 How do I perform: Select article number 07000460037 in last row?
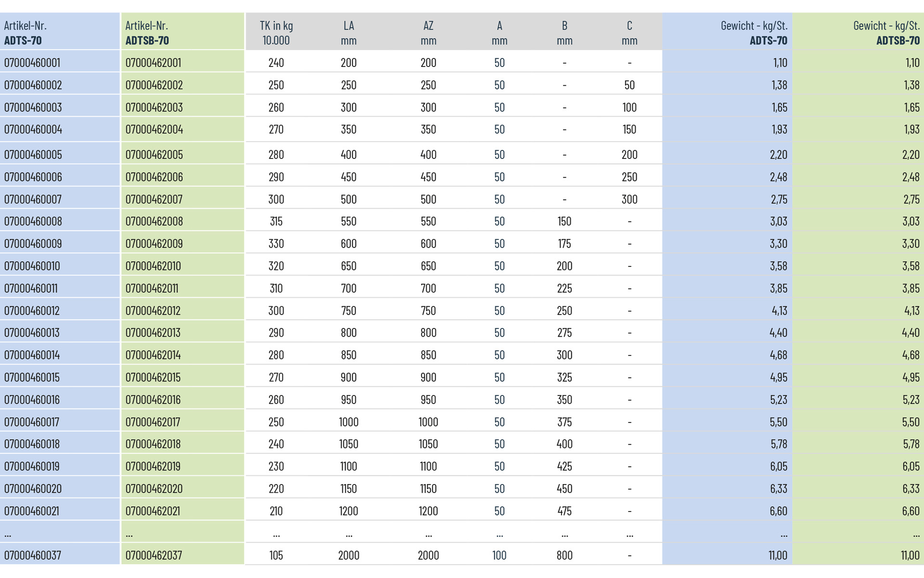click(33, 555)
